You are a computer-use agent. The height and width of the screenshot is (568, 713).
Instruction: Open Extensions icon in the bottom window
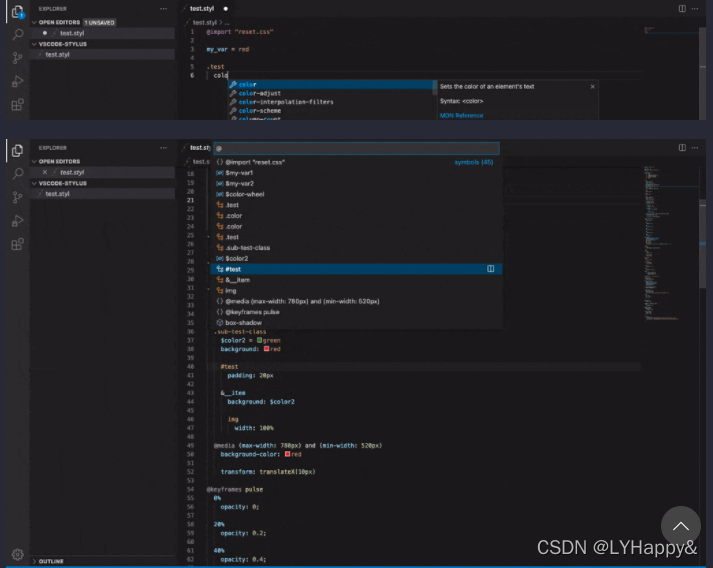(x=17, y=244)
